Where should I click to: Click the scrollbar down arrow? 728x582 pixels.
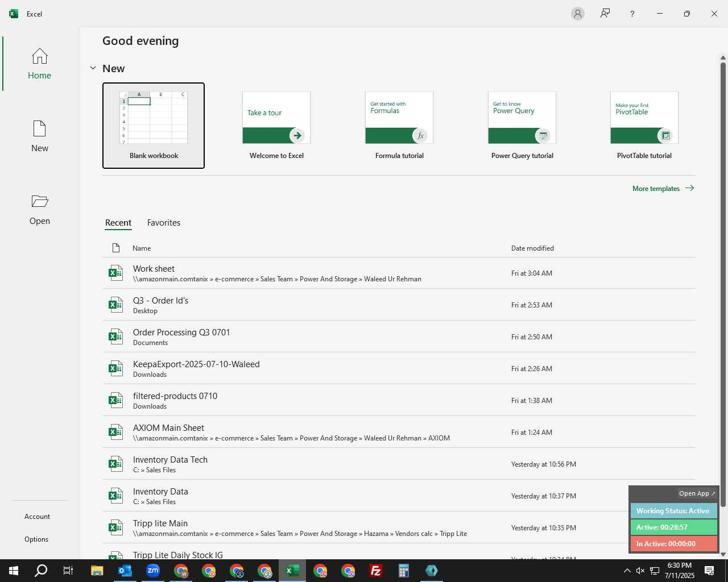pos(723,554)
